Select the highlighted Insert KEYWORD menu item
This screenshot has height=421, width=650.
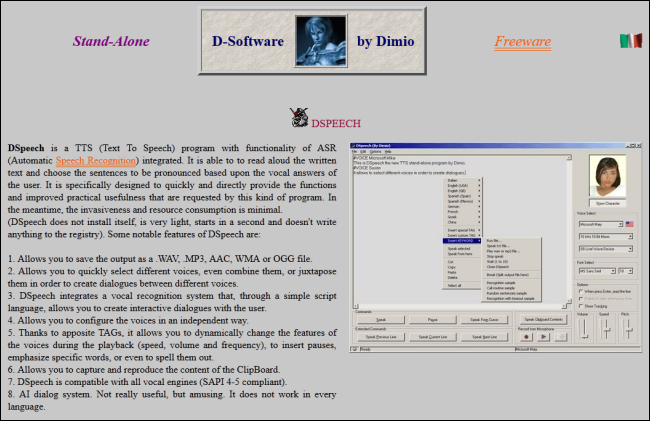[462, 241]
